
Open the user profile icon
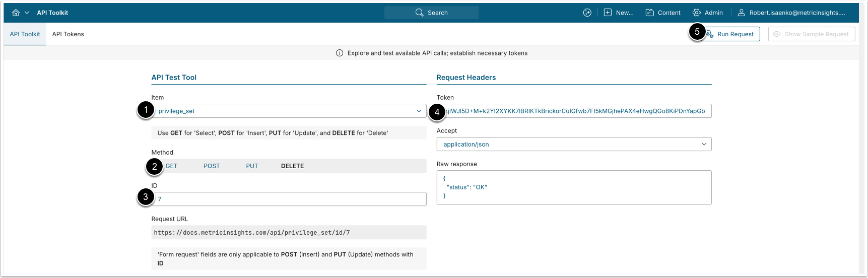(x=741, y=13)
